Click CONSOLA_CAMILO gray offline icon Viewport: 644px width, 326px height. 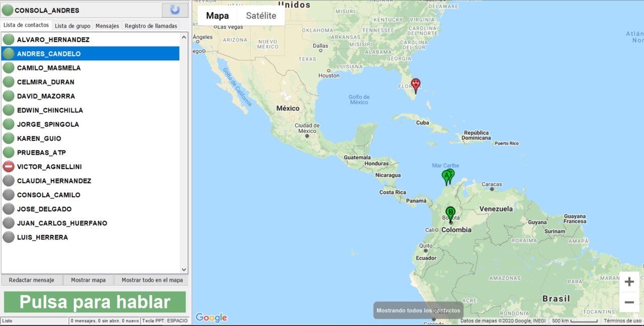coord(9,195)
